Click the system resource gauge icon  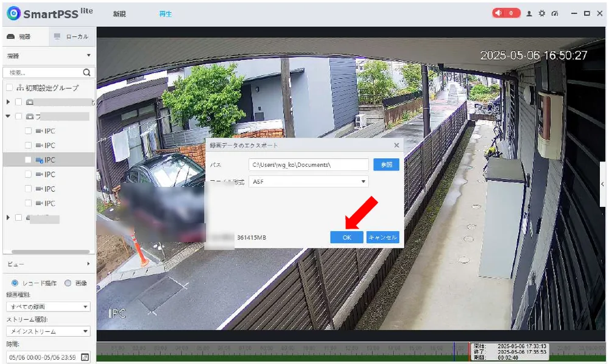[555, 13]
